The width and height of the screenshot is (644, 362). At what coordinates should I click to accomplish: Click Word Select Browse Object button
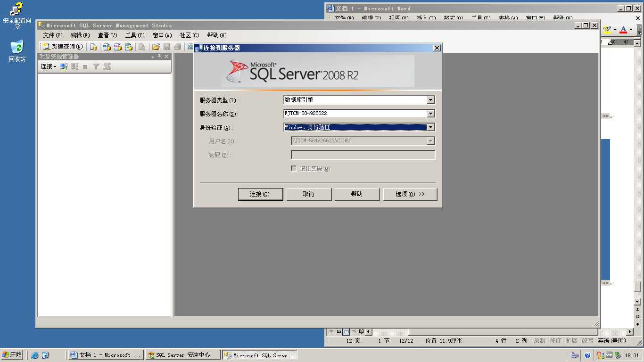637,316
